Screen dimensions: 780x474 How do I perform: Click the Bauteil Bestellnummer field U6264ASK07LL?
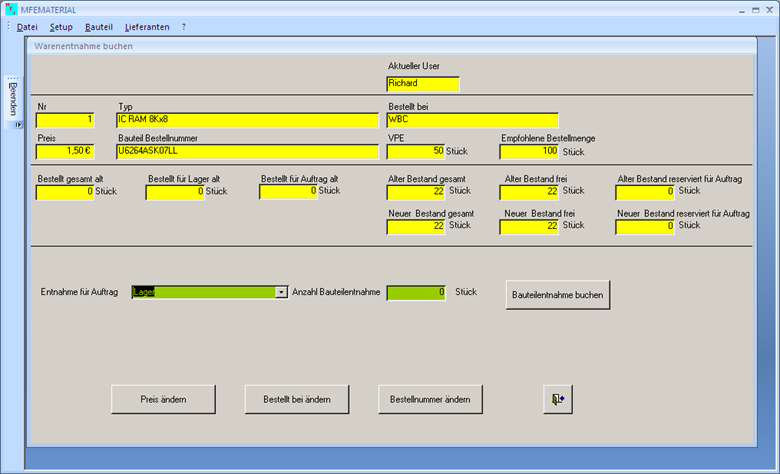[x=247, y=151]
